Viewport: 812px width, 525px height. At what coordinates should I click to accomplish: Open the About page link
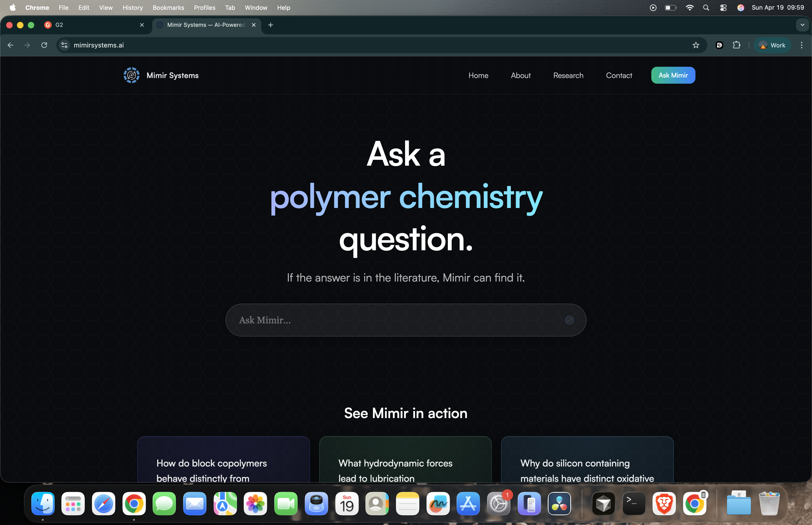(520, 75)
